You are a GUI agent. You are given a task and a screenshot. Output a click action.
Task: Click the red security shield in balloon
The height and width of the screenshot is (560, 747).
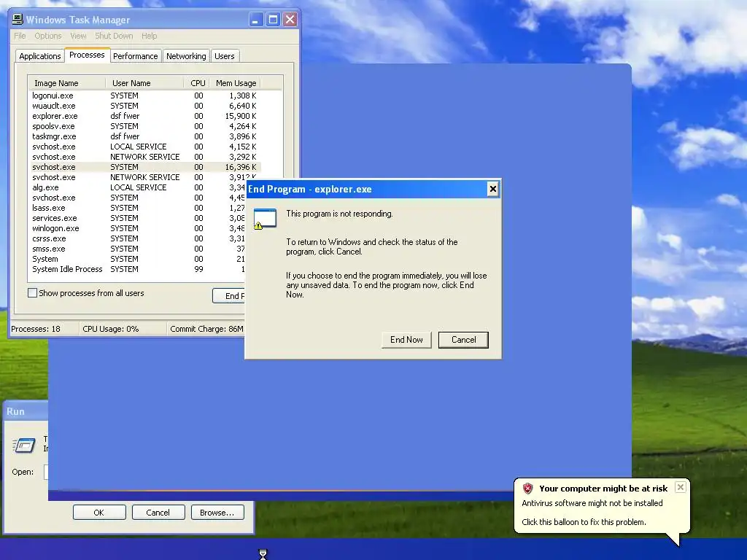coord(527,488)
